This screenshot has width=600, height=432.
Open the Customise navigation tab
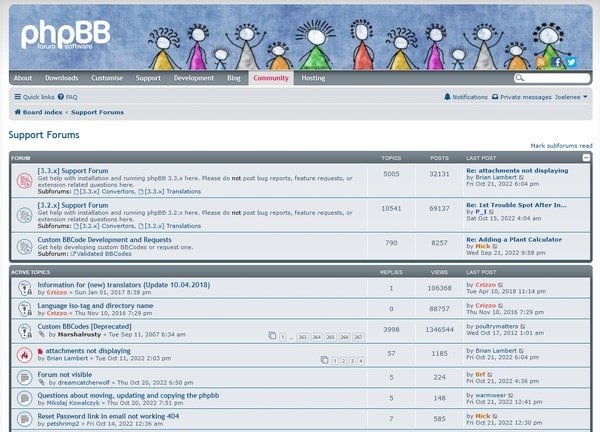(x=107, y=78)
